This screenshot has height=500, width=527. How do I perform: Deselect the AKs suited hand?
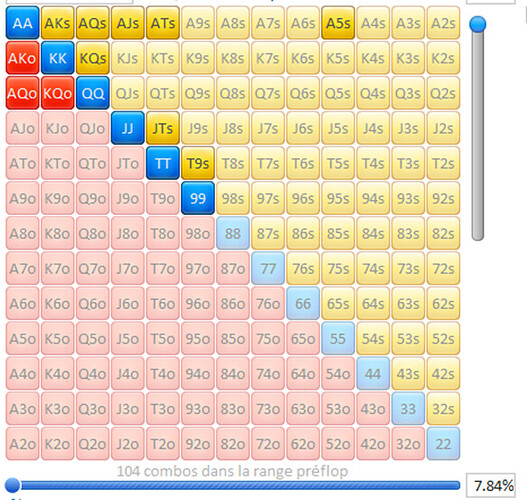tap(57, 23)
